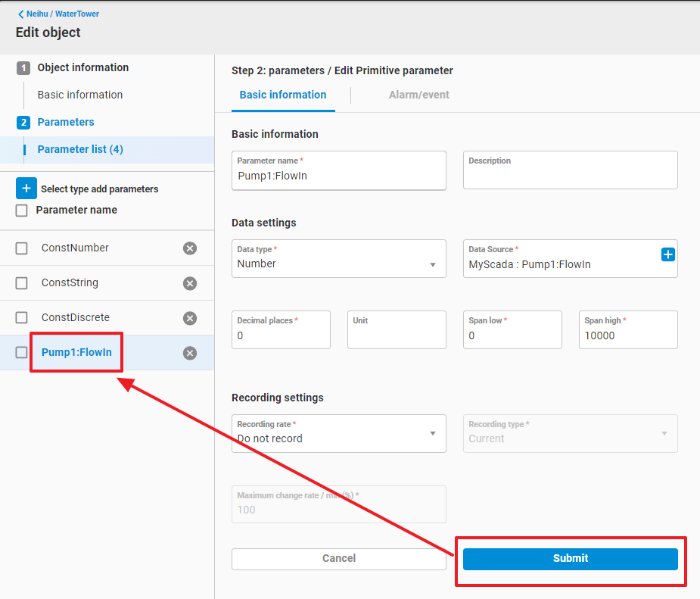Click the Cancel button
This screenshot has width=700, height=599.
[338, 558]
